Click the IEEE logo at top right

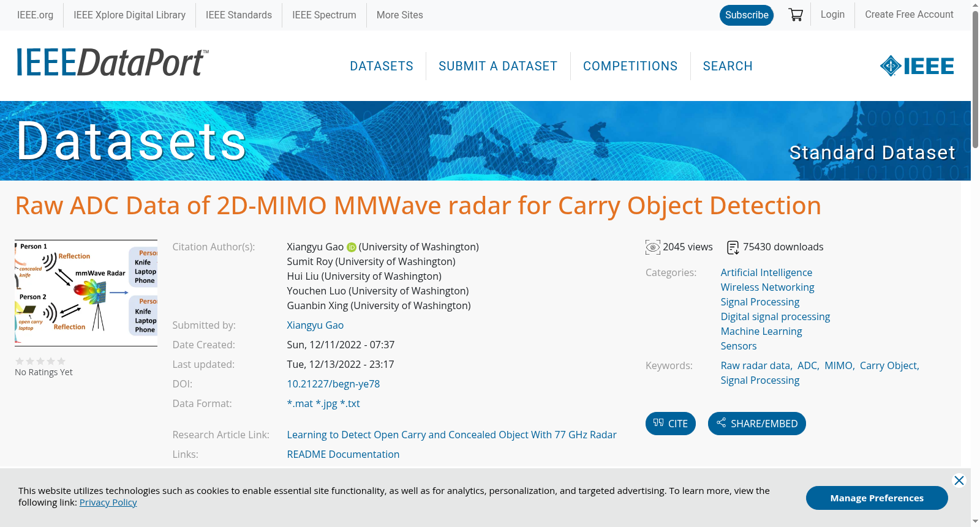point(917,66)
